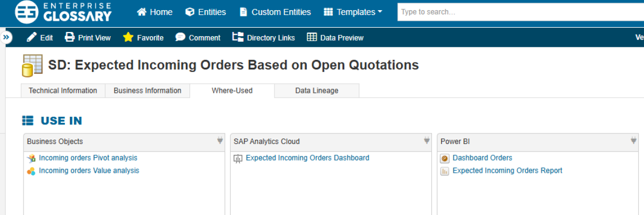Viewport: 644px width, 215px height.
Task: Click the Enterprise Glossary logo
Action: pos(64,12)
